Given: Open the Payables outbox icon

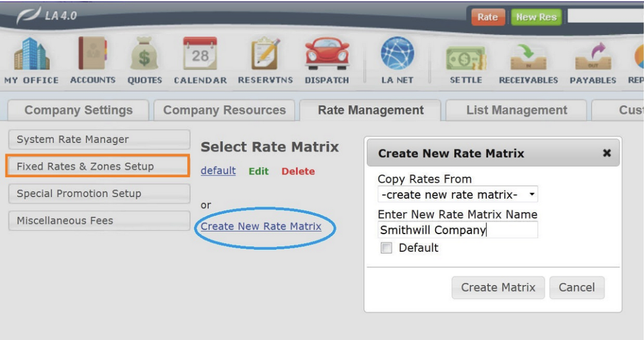Looking at the screenshot, I should tap(592, 58).
